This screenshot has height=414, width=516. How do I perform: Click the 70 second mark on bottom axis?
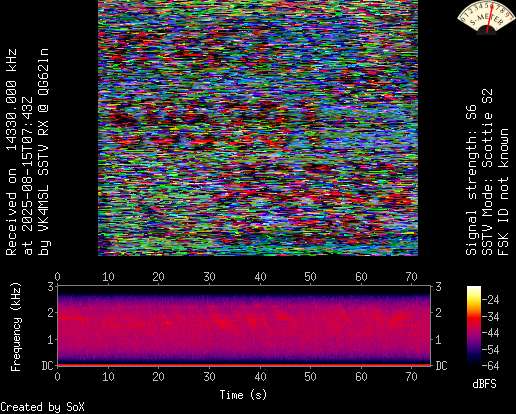[411, 377]
